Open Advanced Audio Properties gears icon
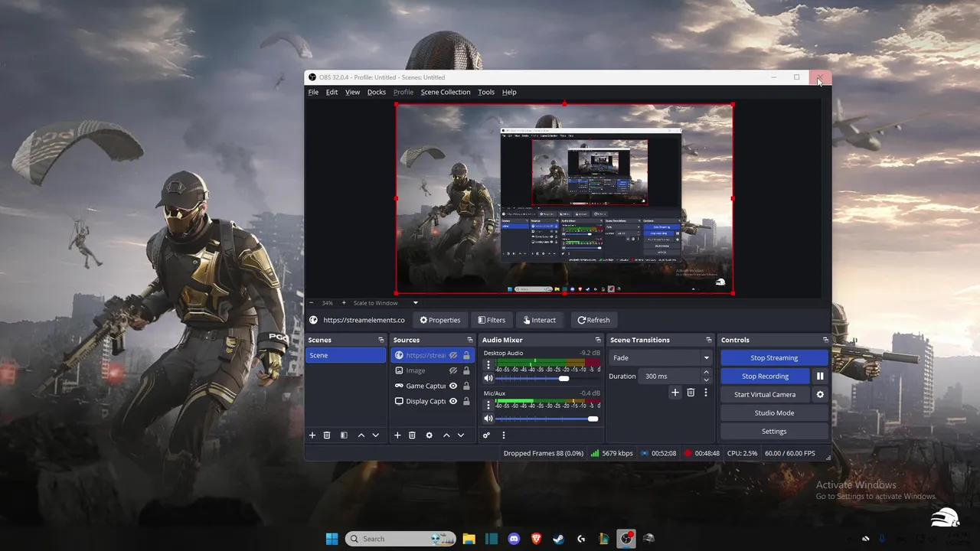The width and height of the screenshot is (980, 551). 486,435
